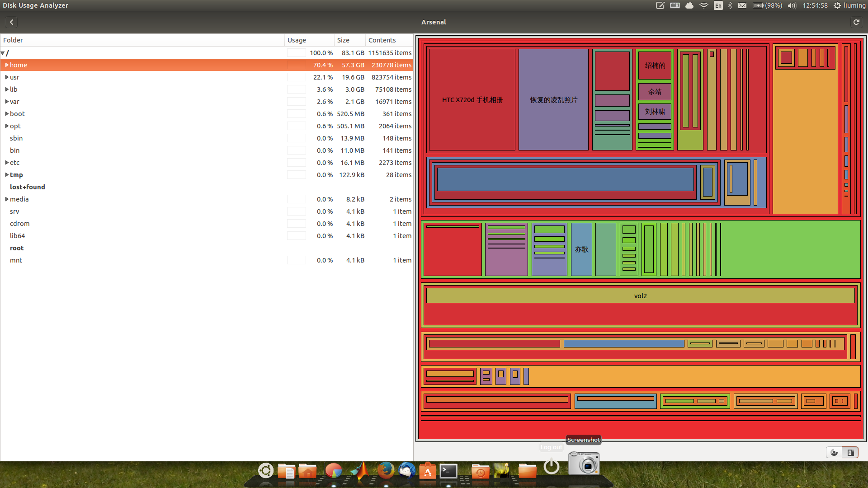Launch Thunderbird mail from the dock
The image size is (868, 488).
pos(406,471)
